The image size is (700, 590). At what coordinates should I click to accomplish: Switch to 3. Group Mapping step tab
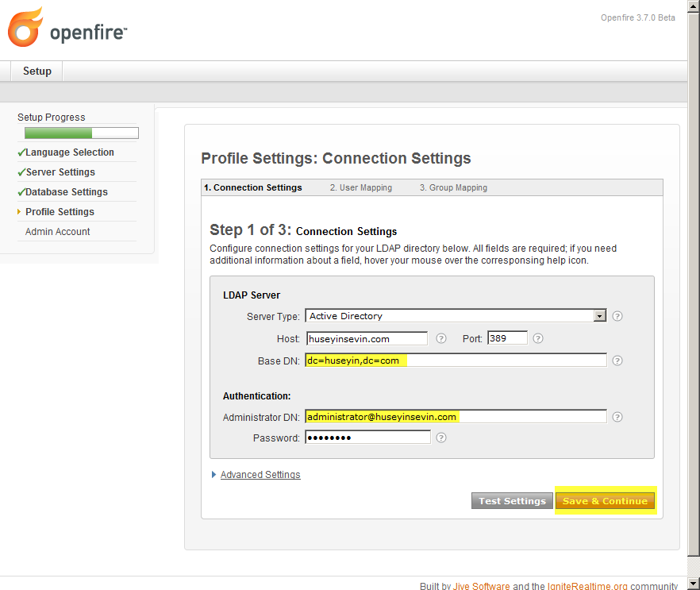coord(453,187)
